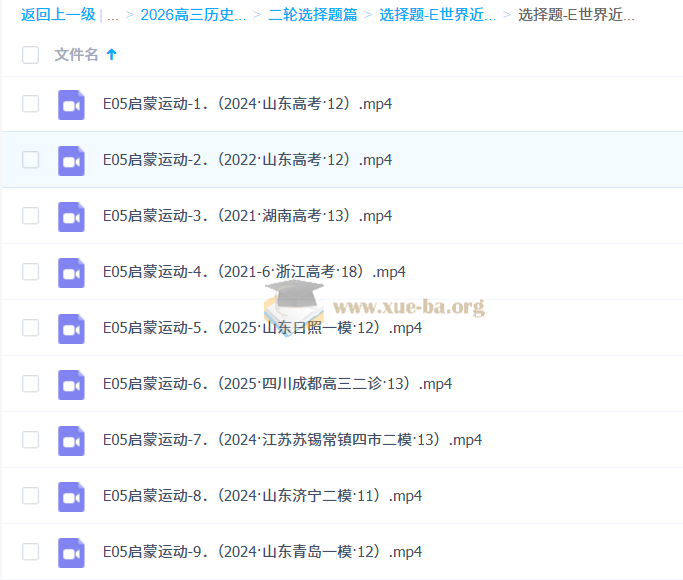
Task: Select checkbox for 2021湖南高考 video
Action: [30, 216]
